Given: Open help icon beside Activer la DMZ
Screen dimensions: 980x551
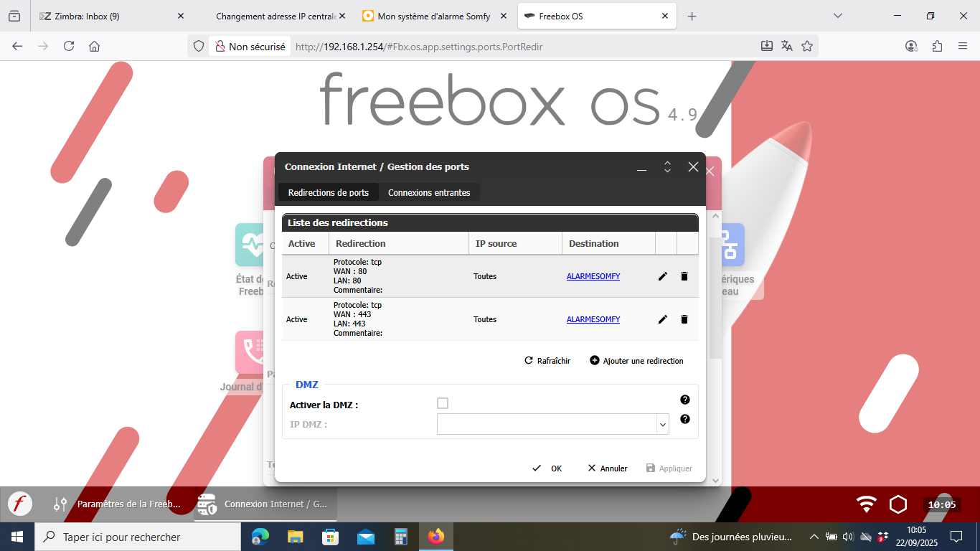Looking at the screenshot, I should pos(684,400).
